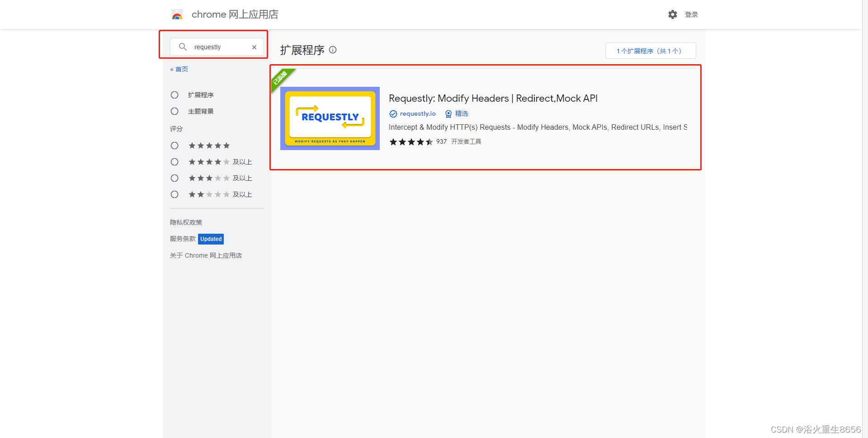Select four stars 及以上 filter
This screenshot has height=438, width=868.
click(175, 162)
